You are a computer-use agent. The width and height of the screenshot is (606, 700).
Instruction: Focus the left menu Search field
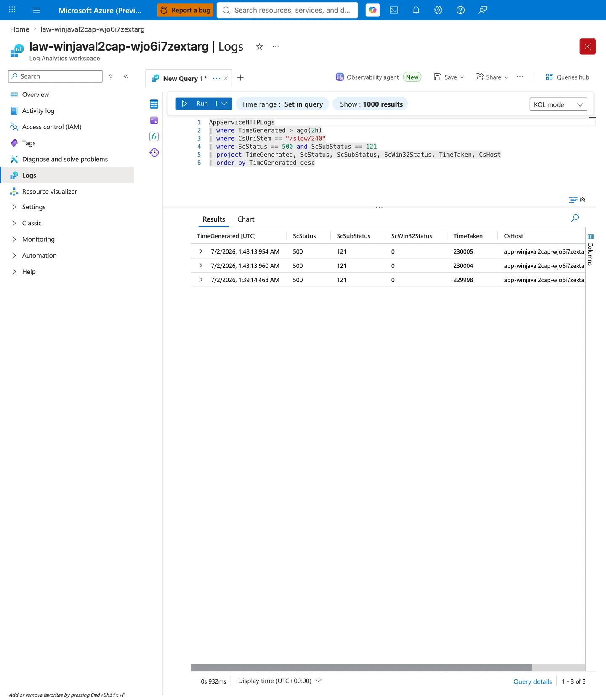[x=55, y=76]
